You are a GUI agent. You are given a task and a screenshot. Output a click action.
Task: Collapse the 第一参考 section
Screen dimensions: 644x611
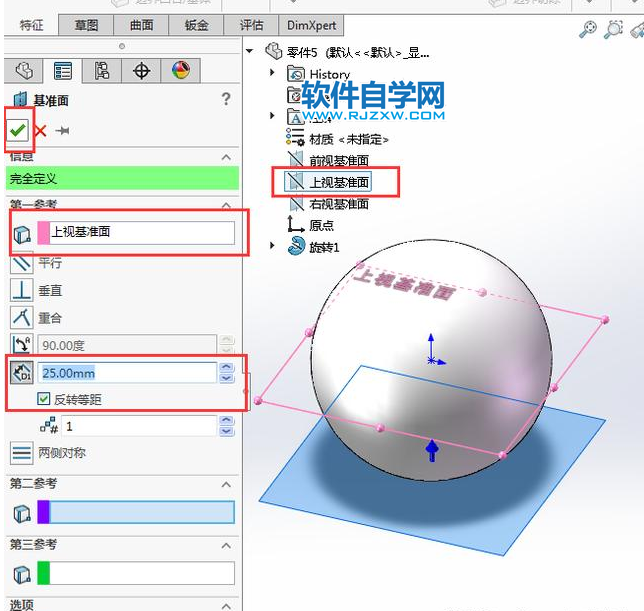226,204
